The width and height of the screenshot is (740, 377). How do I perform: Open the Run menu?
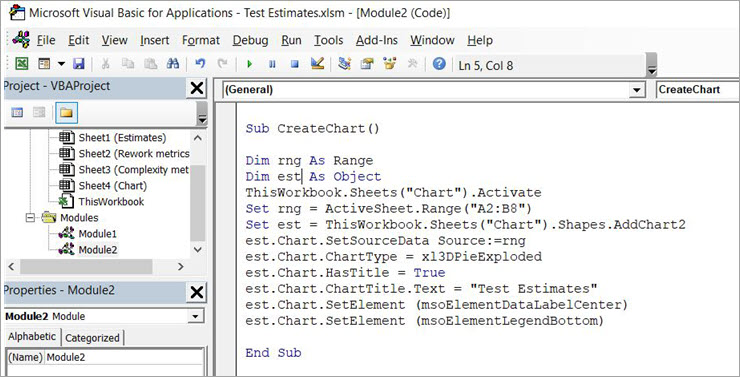(292, 41)
